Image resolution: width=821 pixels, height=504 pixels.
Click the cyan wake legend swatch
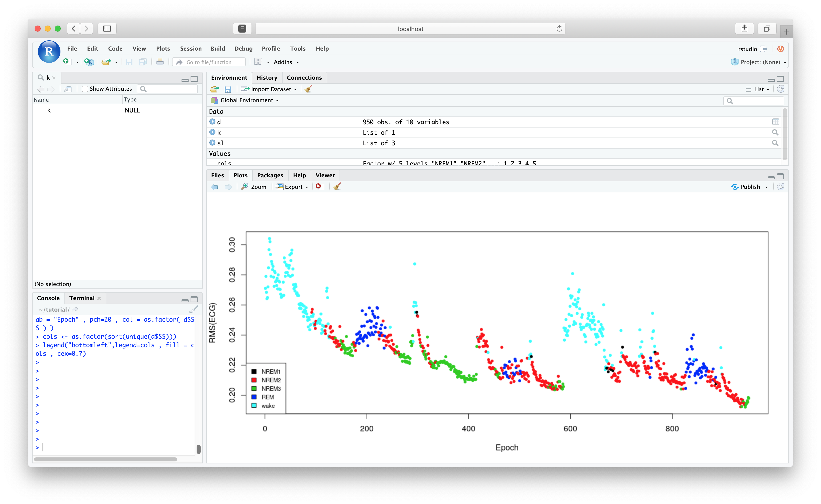coord(254,406)
